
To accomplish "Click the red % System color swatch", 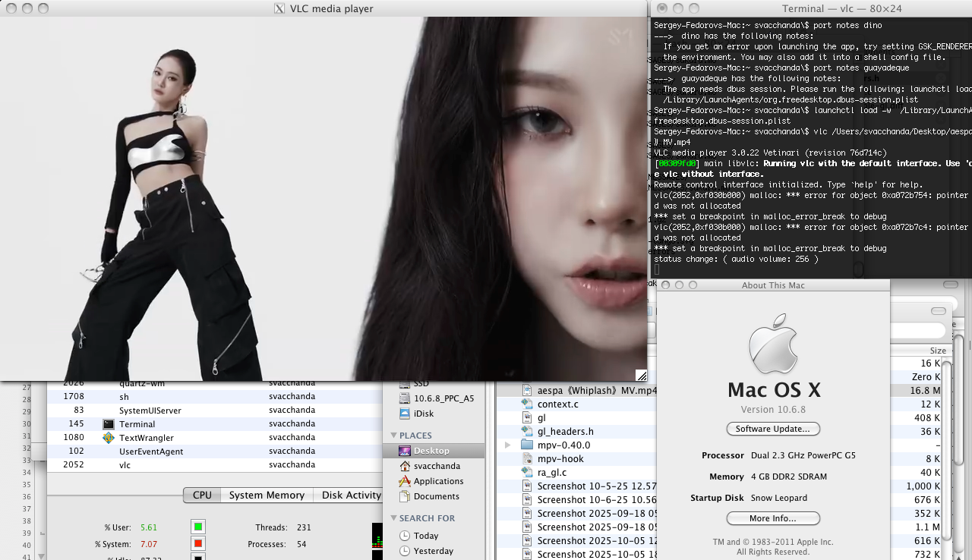I will point(198,543).
